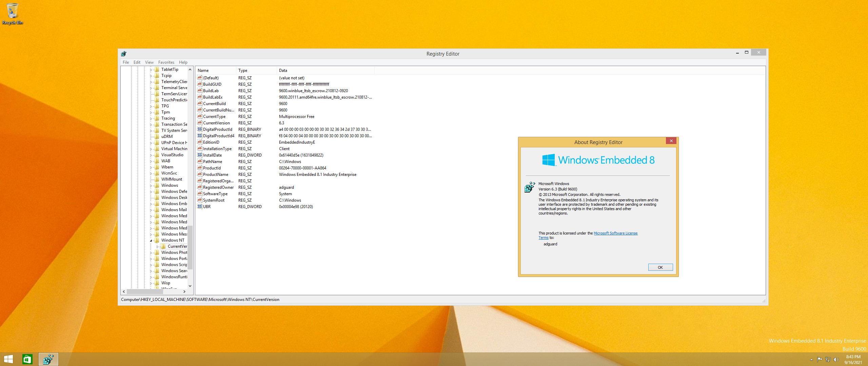This screenshot has width=868, height=366.
Task: Click the RegisteredOwner string value icon
Action: coord(200,187)
